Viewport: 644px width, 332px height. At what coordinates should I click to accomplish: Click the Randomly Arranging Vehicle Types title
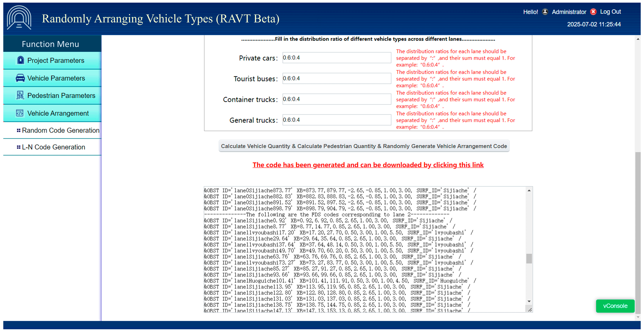(x=161, y=19)
